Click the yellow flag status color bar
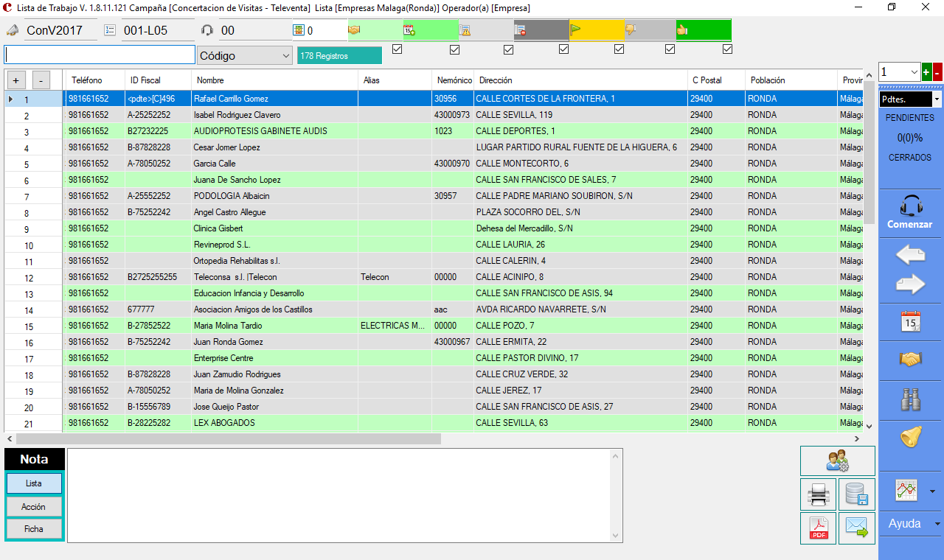 tap(597, 30)
